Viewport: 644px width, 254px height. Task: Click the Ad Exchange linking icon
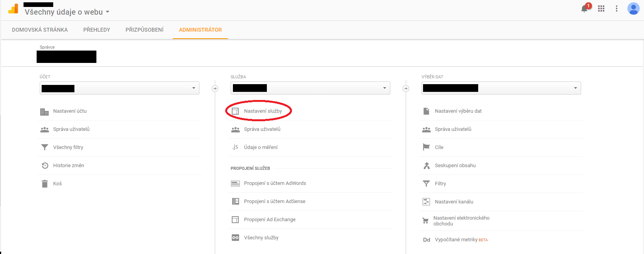coord(235,220)
